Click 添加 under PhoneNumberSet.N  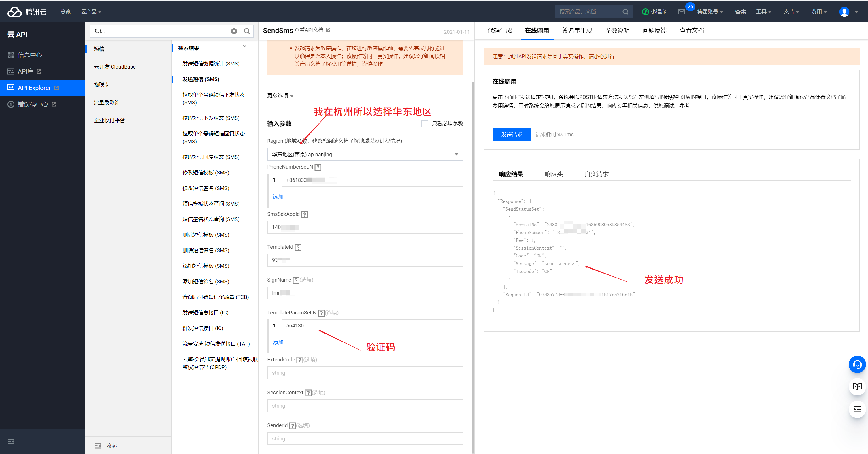278,197
